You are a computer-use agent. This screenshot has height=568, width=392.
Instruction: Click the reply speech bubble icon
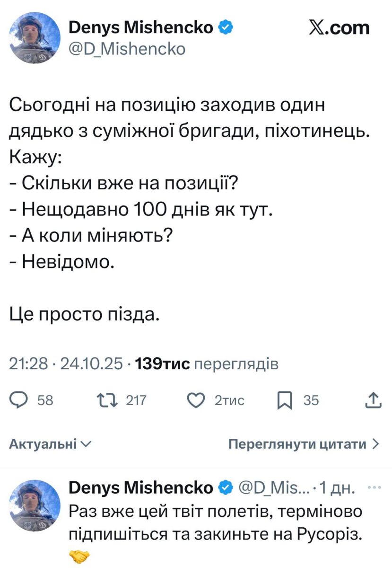[x=19, y=400]
